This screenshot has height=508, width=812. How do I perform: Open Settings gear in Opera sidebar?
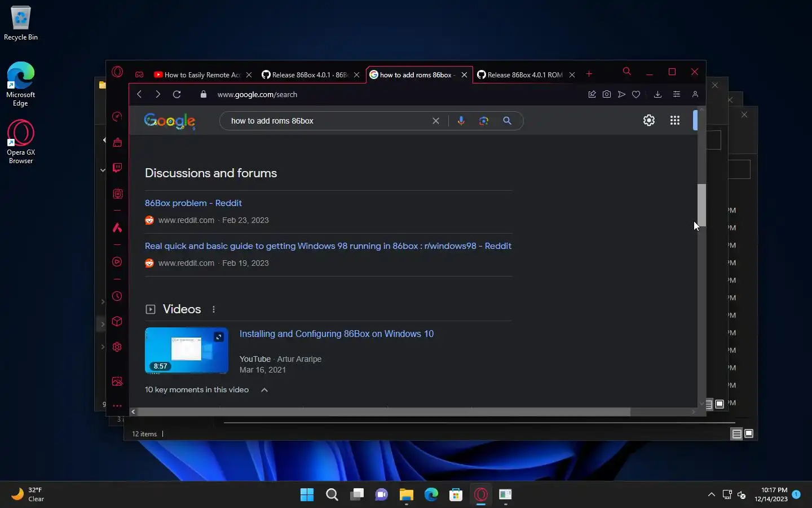[117, 347]
